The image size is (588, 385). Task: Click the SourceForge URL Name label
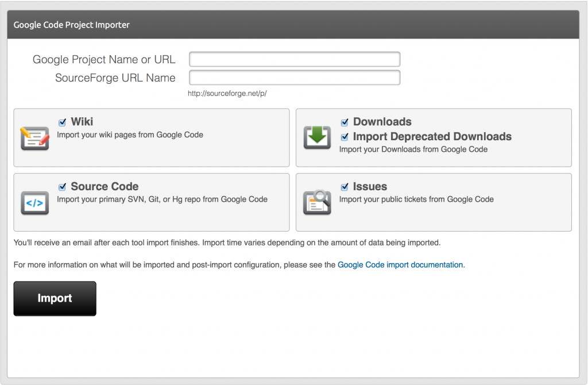point(115,78)
